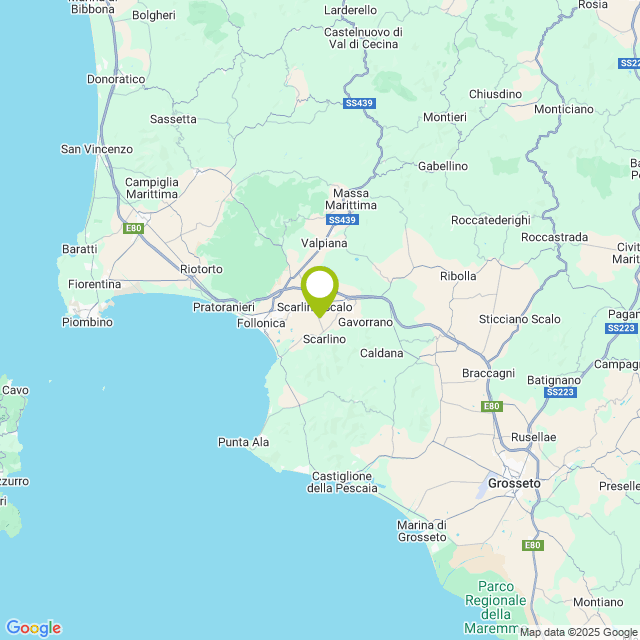Click the Marina di Grosseto label
Screen dimensions: 640x640
[x=422, y=531]
